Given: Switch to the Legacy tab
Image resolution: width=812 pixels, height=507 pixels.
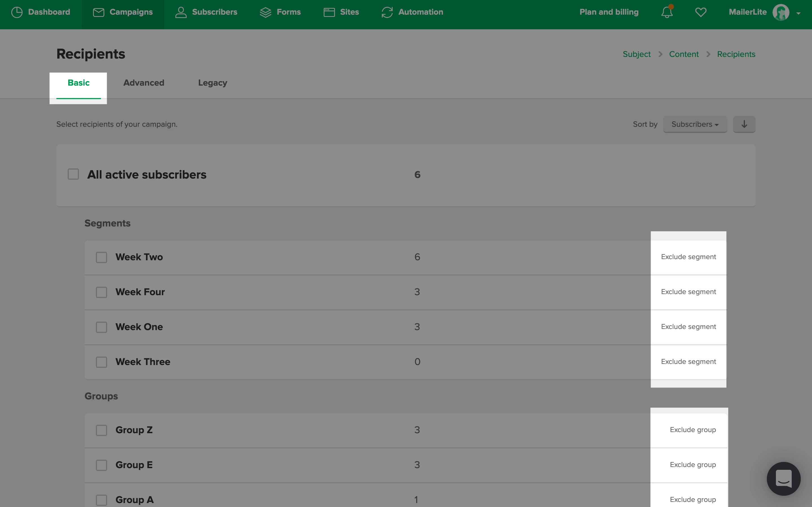Looking at the screenshot, I should pos(212,83).
